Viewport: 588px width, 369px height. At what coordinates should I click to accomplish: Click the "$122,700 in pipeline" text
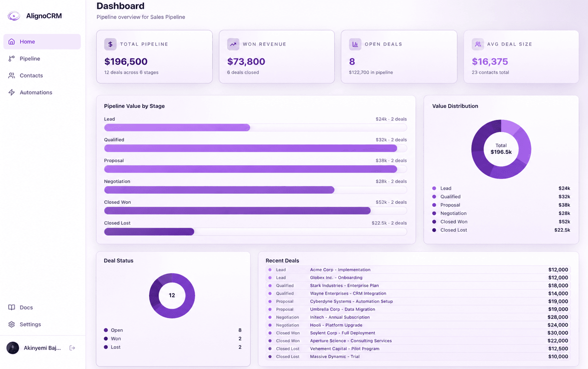pyautogui.click(x=371, y=72)
